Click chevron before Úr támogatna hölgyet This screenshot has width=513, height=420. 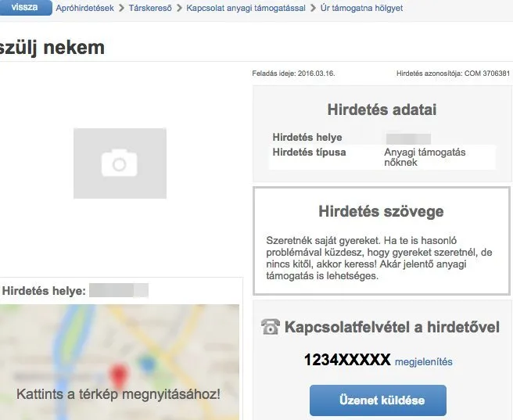point(313,8)
